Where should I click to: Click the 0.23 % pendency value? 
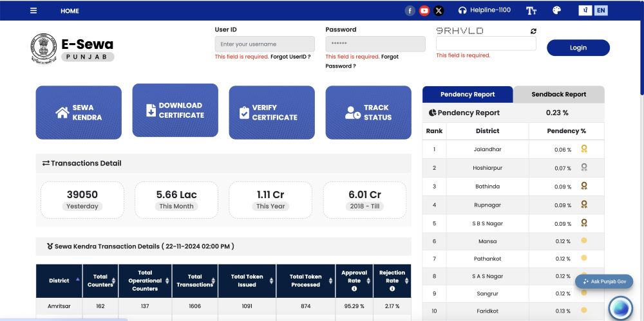tap(557, 113)
